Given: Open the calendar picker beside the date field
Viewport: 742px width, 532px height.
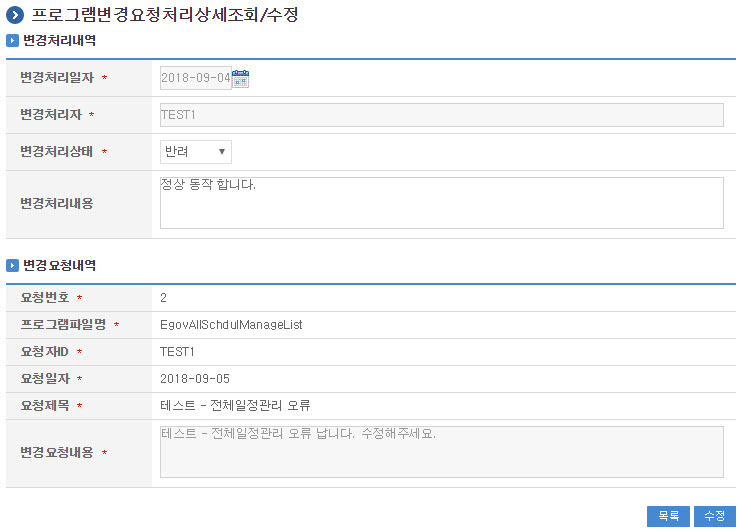Looking at the screenshot, I should pos(240,78).
